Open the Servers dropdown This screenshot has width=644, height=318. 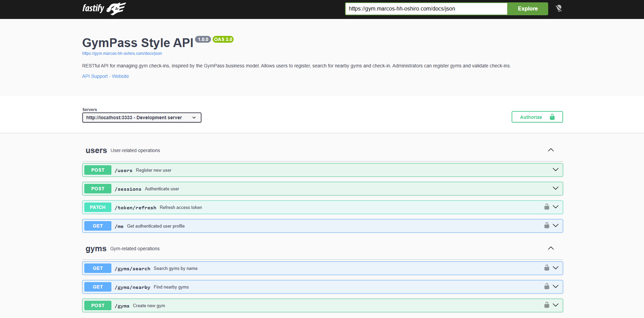coord(142,118)
